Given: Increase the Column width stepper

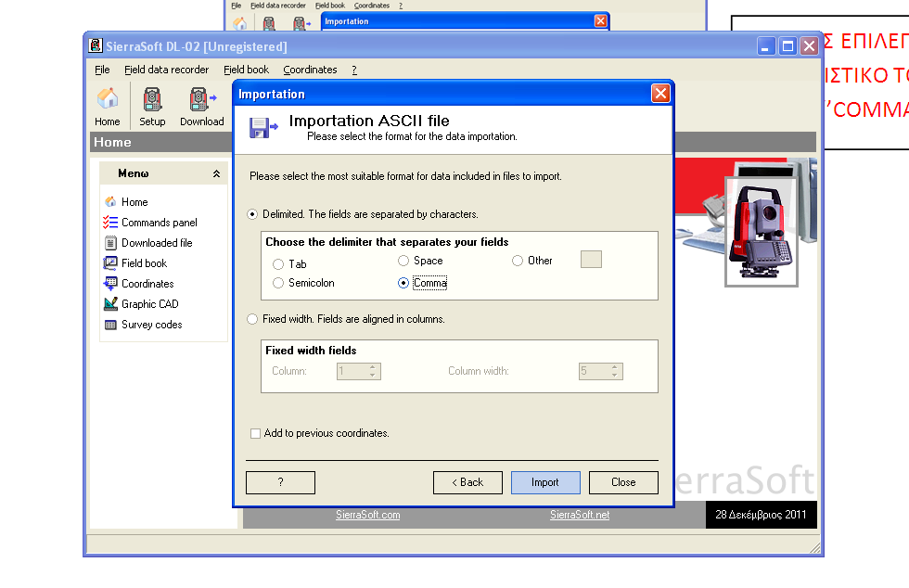Looking at the screenshot, I should pos(614,367).
